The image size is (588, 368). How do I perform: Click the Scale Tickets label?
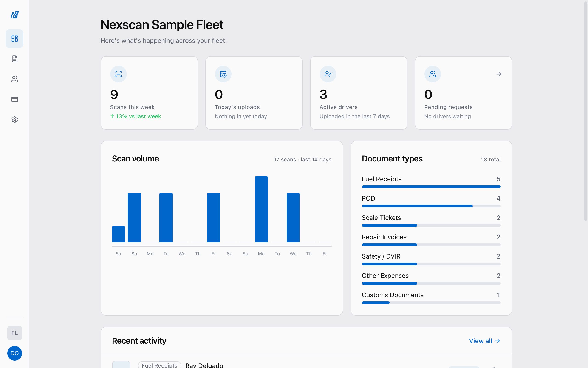click(x=381, y=218)
